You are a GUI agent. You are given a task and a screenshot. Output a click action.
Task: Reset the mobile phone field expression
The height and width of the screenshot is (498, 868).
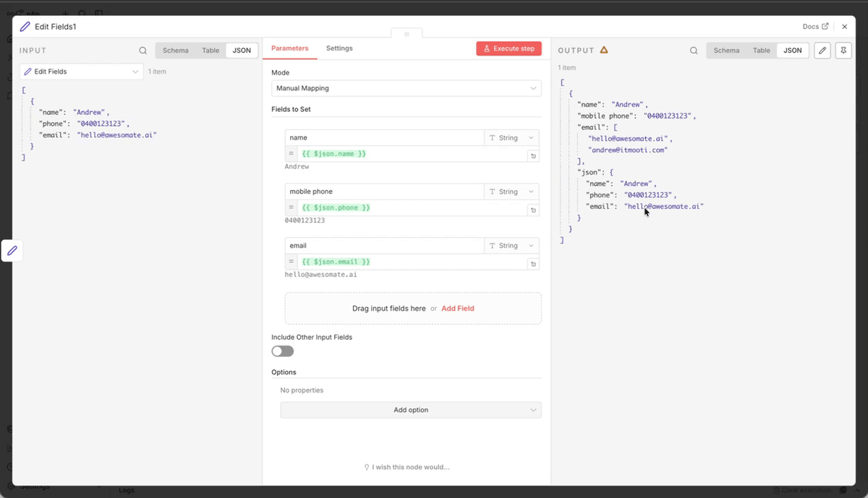(x=533, y=210)
